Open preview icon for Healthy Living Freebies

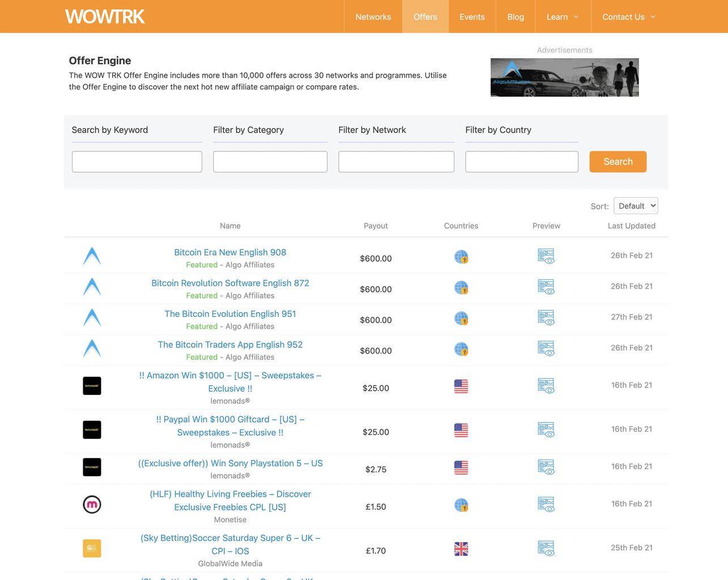pos(546,504)
